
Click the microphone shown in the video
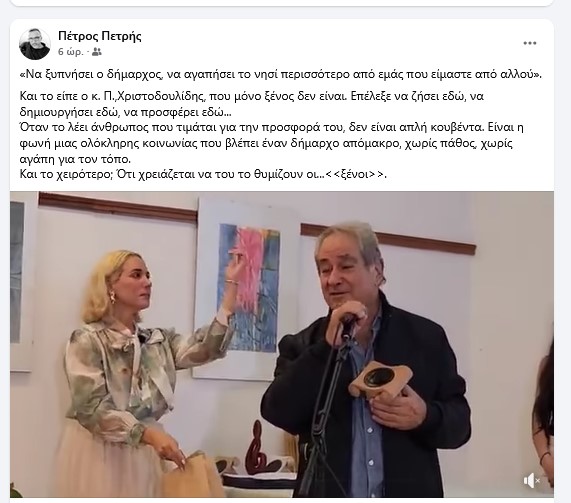coord(346,328)
